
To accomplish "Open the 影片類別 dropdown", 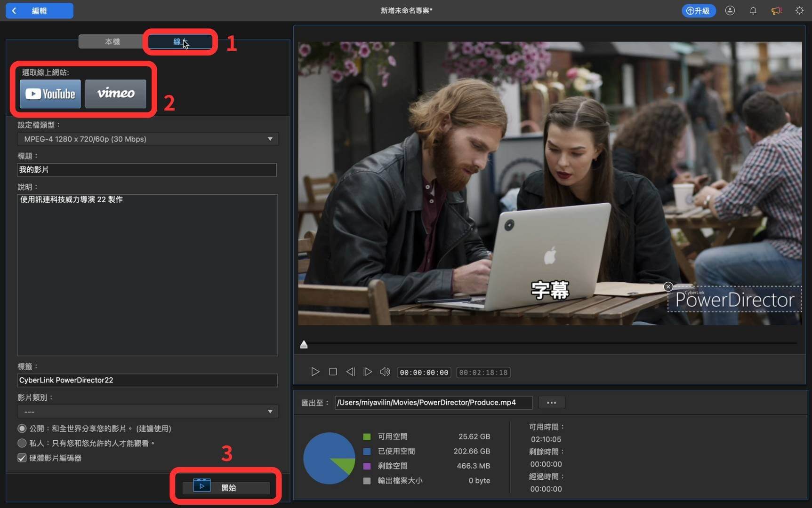I will [147, 412].
